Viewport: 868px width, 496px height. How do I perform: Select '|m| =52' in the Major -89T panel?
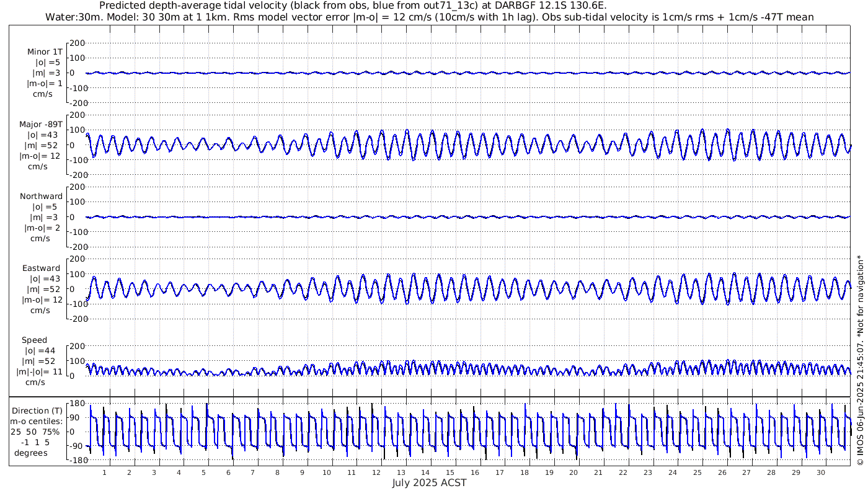pos(42,145)
